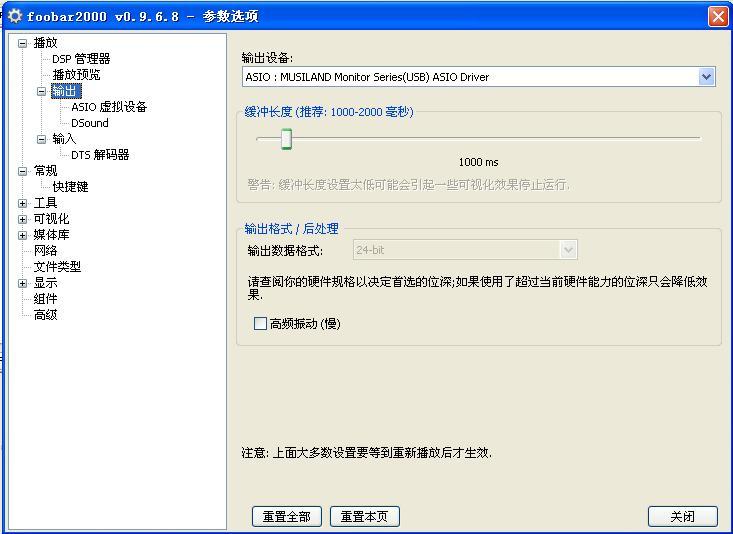Collapse the 输出 tree node
This screenshot has width=733, height=534.
click(x=41, y=91)
